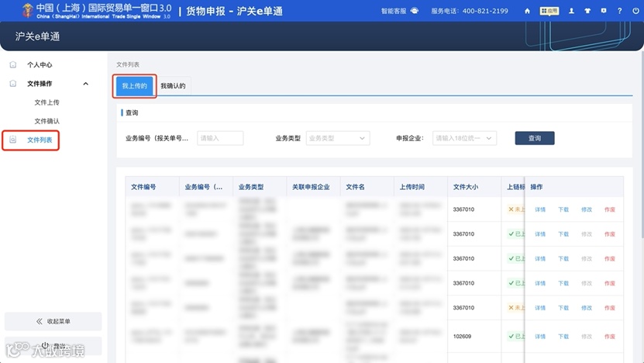Open the 应用 apps grid
The image size is (644, 363).
click(x=549, y=11)
